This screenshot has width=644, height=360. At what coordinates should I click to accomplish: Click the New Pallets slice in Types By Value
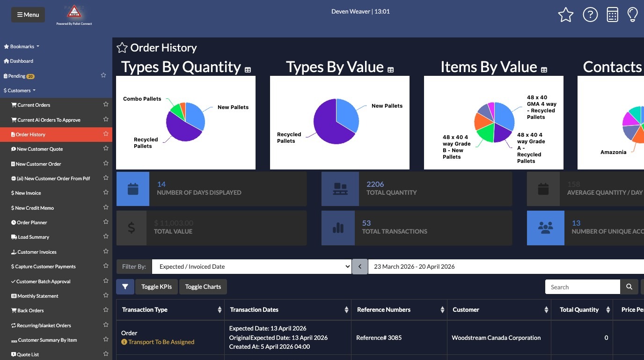[x=349, y=114]
